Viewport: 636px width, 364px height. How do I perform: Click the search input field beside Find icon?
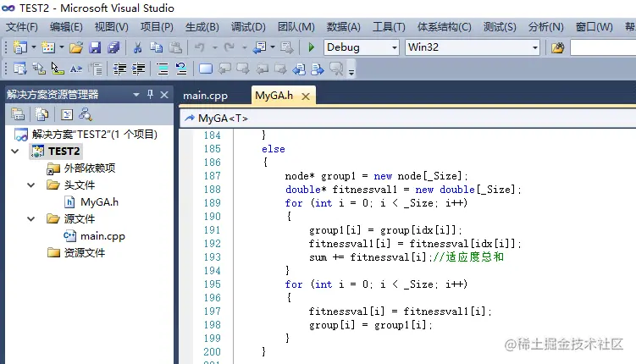coord(603,47)
